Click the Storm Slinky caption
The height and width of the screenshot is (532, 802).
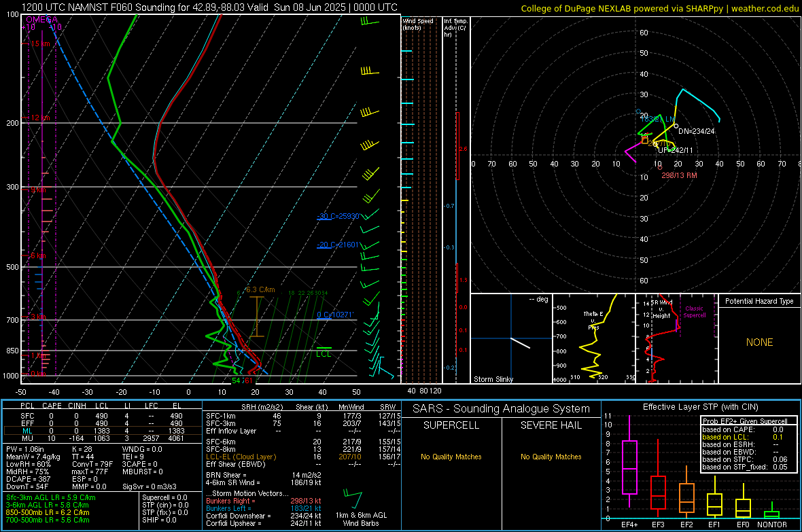pyautogui.click(x=493, y=379)
